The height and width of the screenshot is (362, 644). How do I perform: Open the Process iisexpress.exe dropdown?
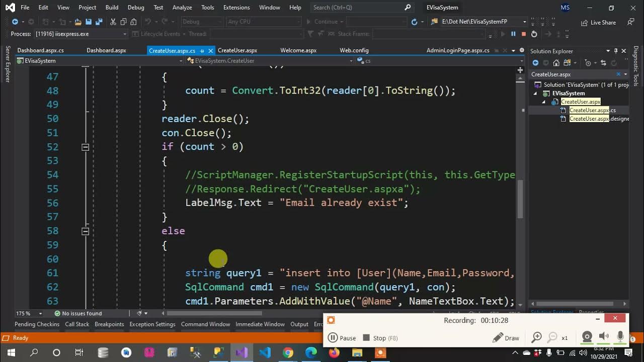coord(81,34)
